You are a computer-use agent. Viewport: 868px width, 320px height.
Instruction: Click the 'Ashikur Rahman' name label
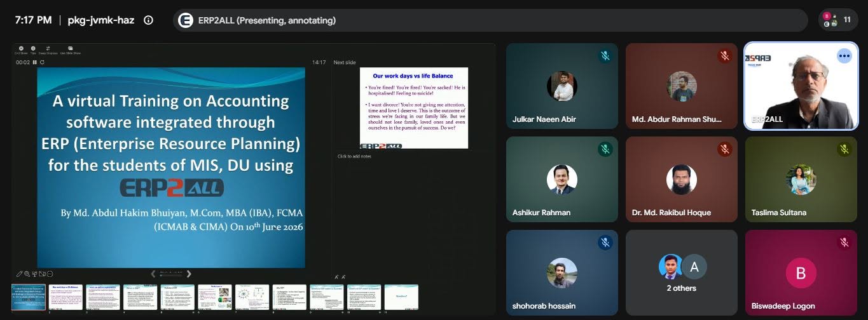coord(541,213)
